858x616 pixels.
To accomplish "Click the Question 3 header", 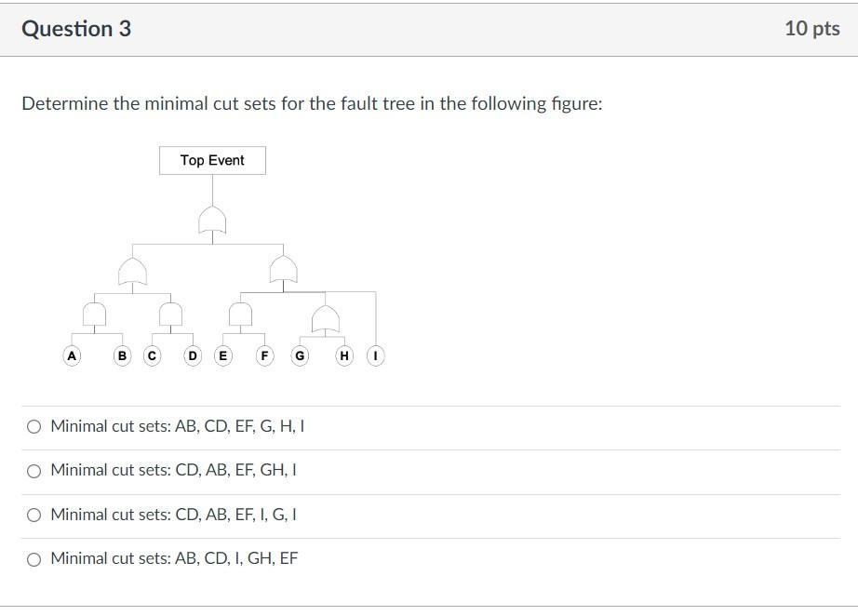I will point(78,27).
